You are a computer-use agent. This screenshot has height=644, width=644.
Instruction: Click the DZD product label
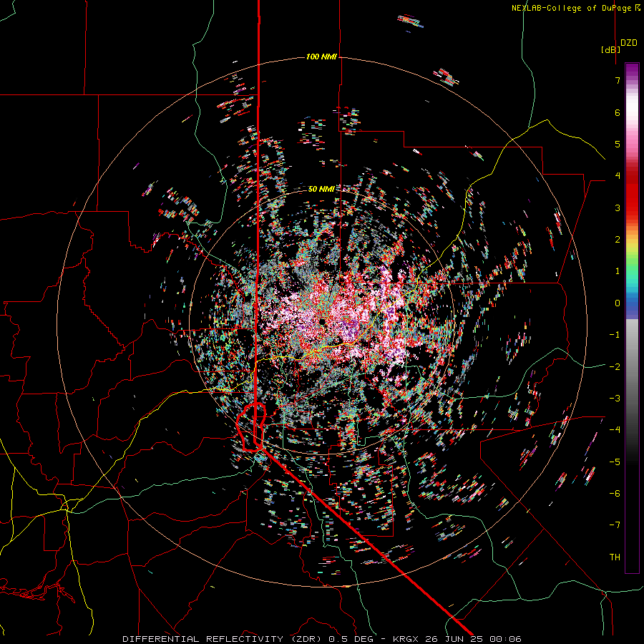click(629, 43)
